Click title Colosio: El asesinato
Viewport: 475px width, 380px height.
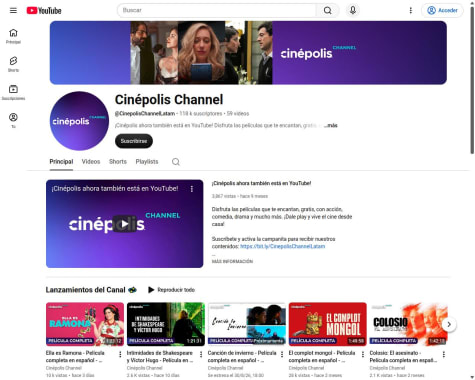click(403, 356)
